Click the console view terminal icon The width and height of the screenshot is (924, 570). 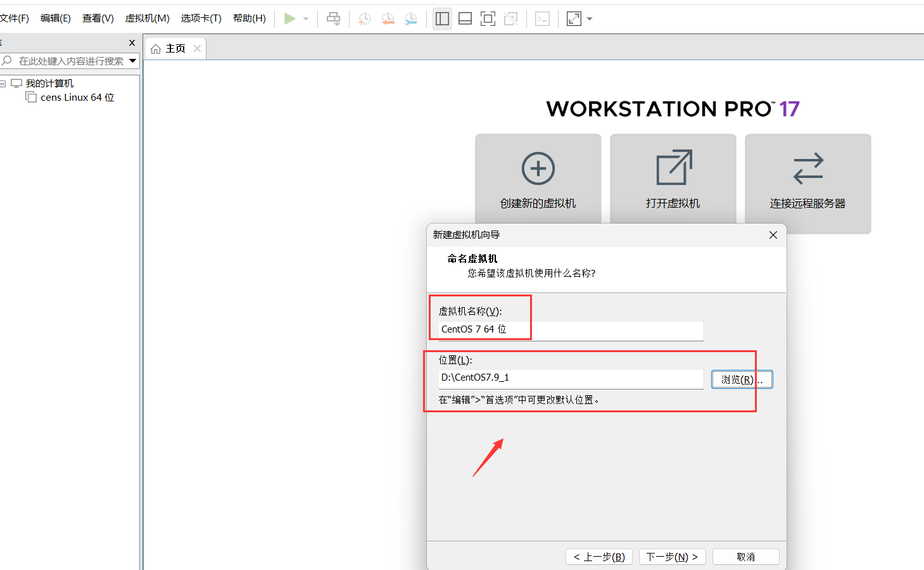tap(543, 19)
